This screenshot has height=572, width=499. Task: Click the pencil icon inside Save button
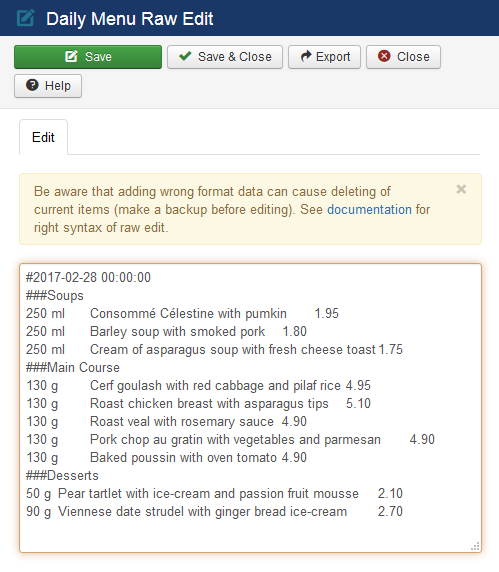(x=71, y=56)
